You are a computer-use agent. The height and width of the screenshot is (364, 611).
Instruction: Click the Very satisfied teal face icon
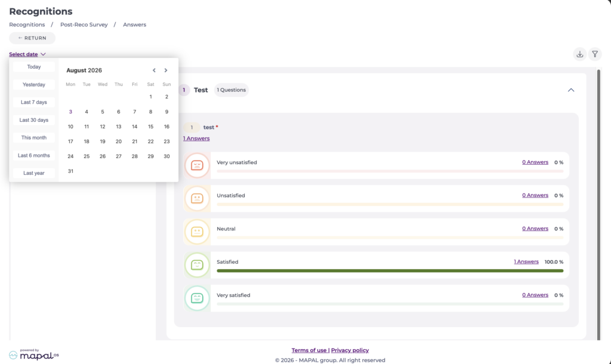pos(197,298)
